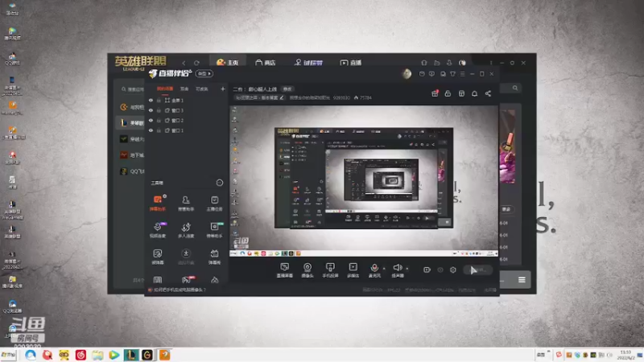Add a screen capture source
The width and height of the screenshot is (644, 362).
click(285, 270)
